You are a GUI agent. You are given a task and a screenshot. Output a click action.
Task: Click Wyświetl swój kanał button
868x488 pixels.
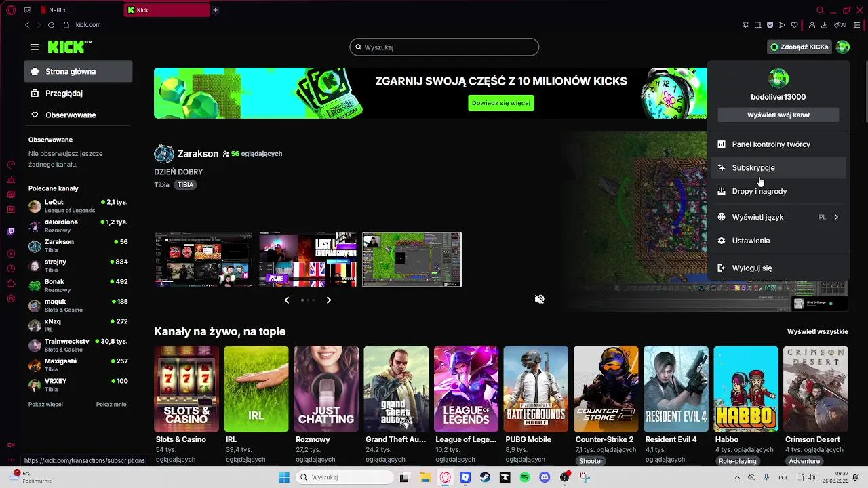coord(778,115)
